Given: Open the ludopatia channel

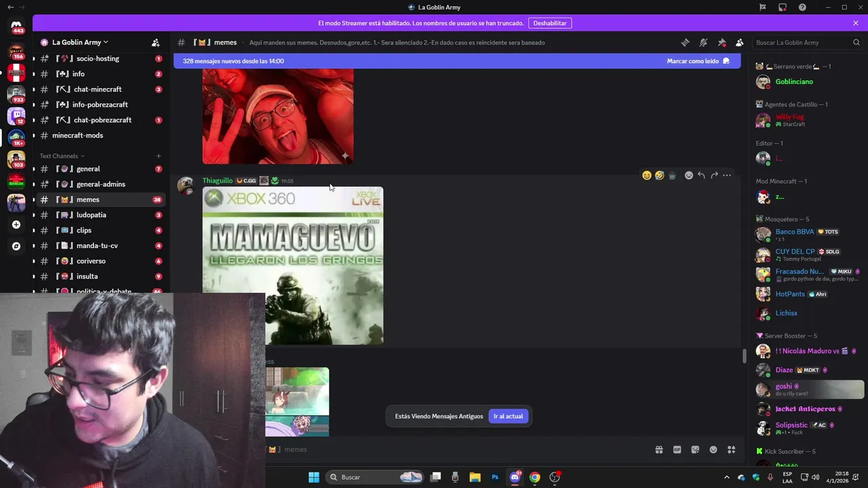Looking at the screenshot, I should (x=100, y=215).
